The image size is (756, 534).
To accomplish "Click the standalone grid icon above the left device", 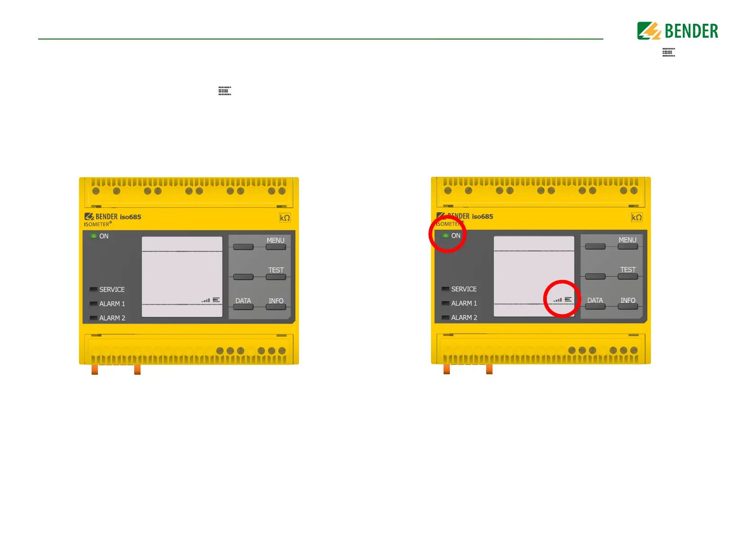I will (224, 91).
